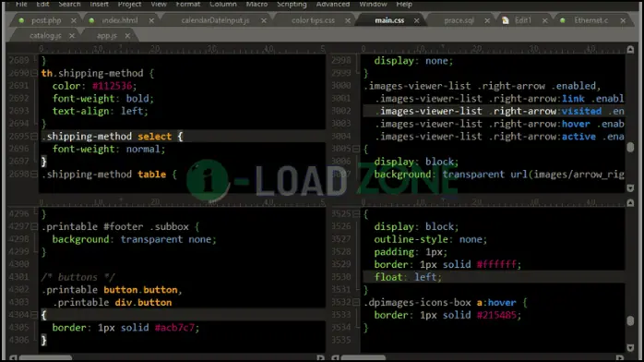
Task: Collapse the code fold at line 3532
Action: [356, 302]
